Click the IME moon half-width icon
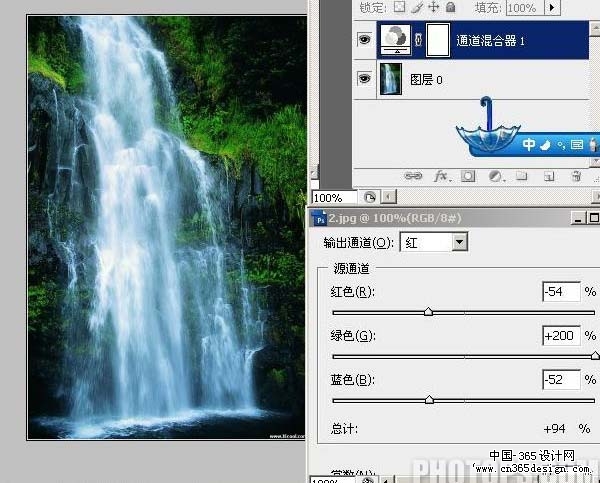The height and width of the screenshot is (483, 600). (x=545, y=145)
